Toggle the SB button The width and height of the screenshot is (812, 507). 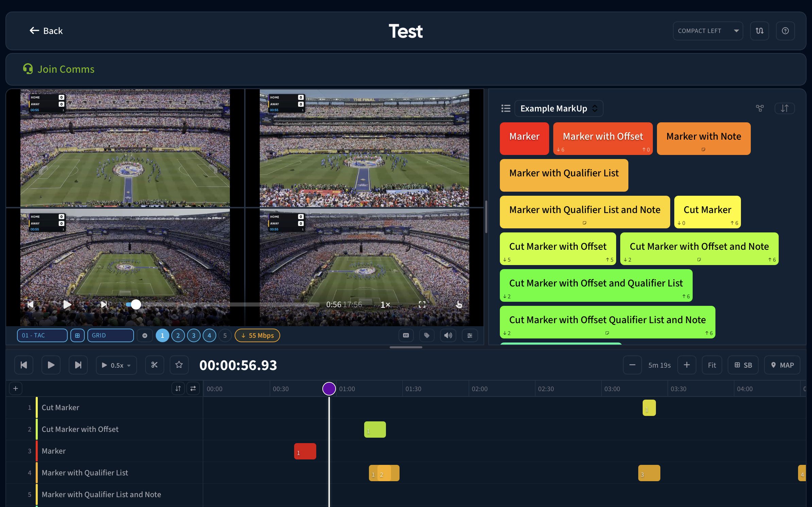click(743, 365)
